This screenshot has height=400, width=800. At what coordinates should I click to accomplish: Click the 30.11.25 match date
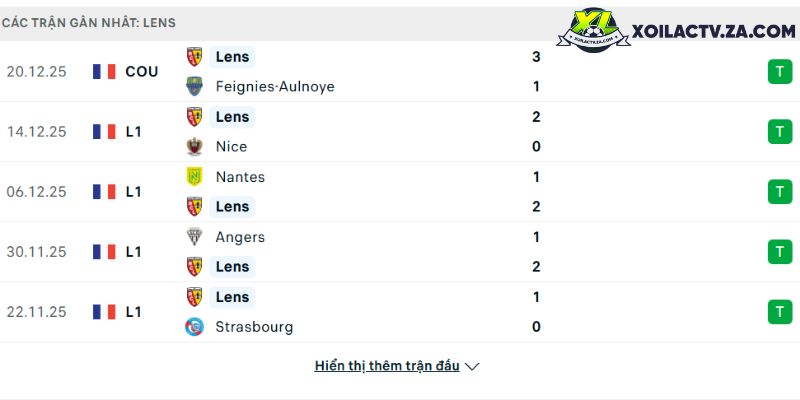[36, 252]
